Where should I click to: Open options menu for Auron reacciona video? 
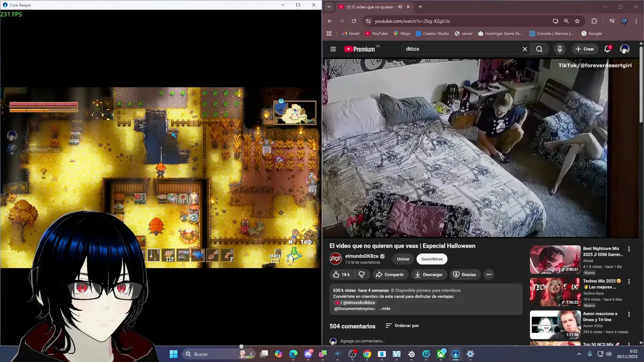click(628, 314)
